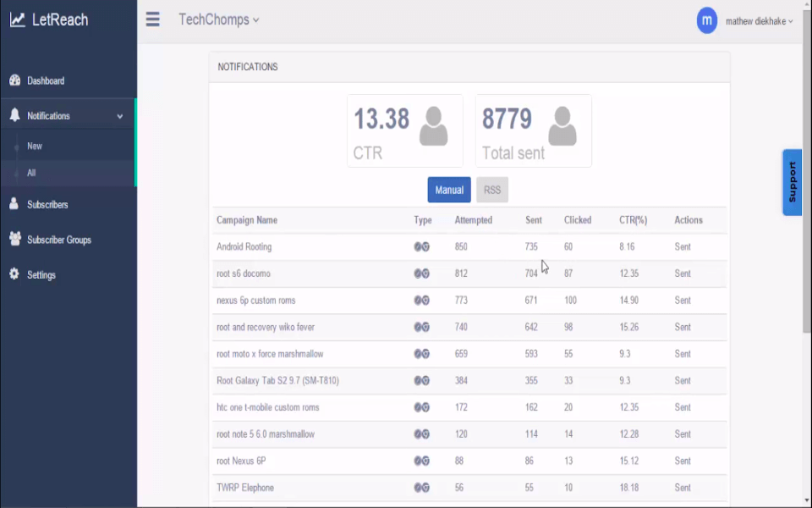The width and height of the screenshot is (812, 508).
Task: Click Root Galaxy Tab S2 9.7 (SM-T810) campaign
Action: pyautogui.click(x=277, y=380)
